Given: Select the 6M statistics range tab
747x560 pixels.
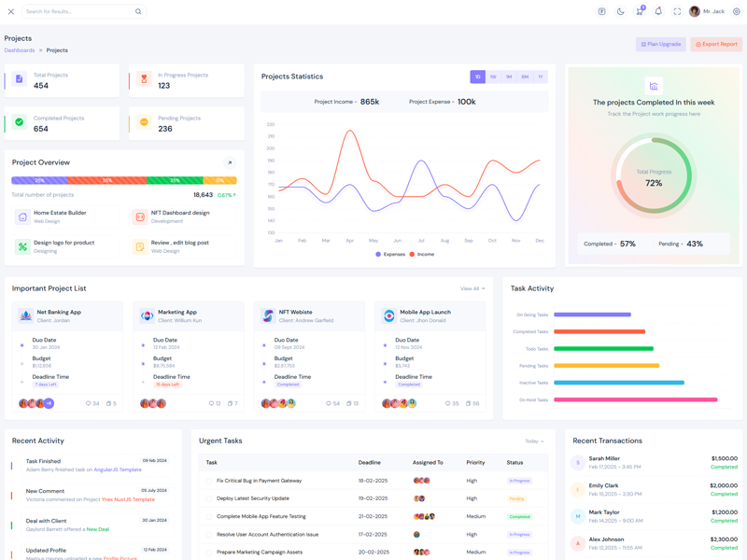Looking at the screenshot, I should coord(525,77).
